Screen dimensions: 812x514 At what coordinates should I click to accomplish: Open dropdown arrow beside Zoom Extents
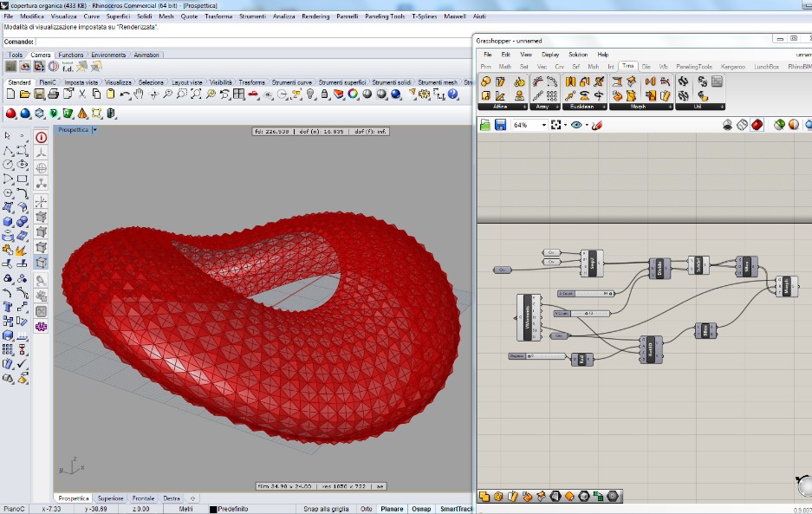pos(565,125)
